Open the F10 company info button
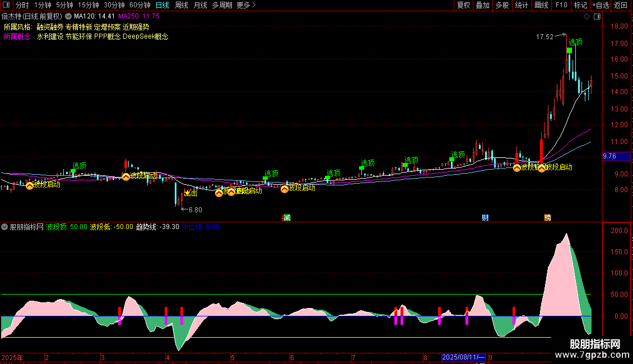633x364 pixels. 561,5
